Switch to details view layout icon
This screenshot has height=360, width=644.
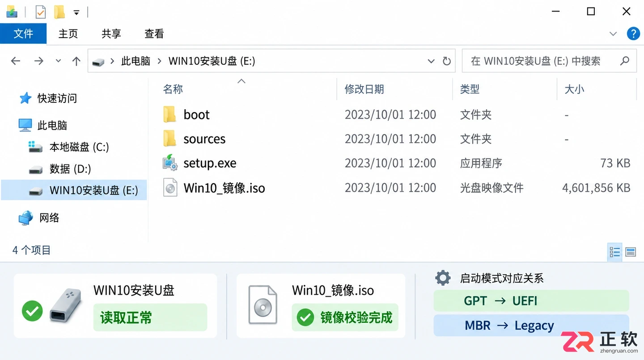(615, 252)
